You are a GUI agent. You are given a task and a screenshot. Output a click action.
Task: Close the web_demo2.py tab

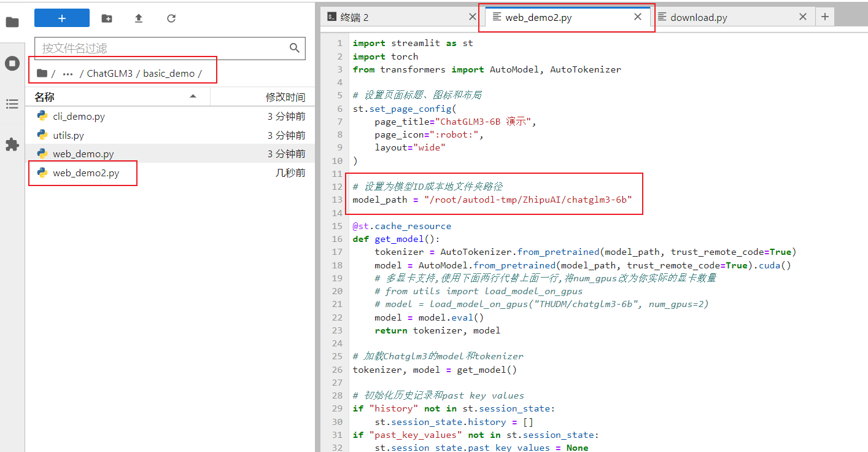638,17
